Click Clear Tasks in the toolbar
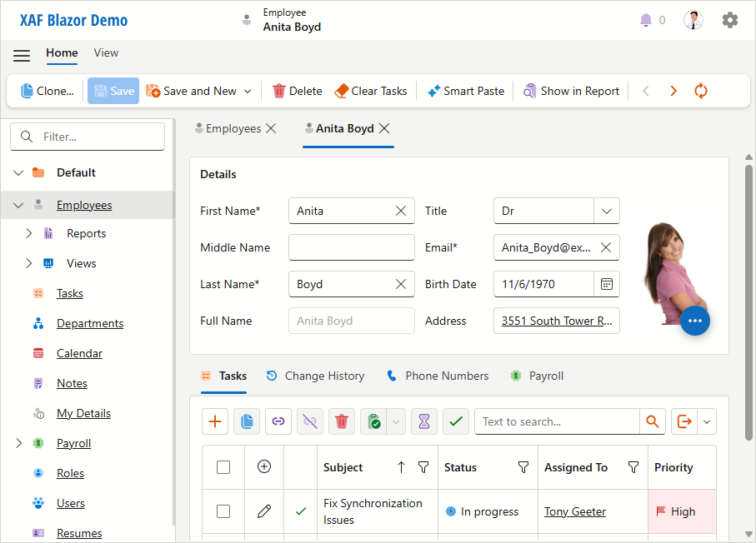756x543 pixels. [x=371, y=91]
